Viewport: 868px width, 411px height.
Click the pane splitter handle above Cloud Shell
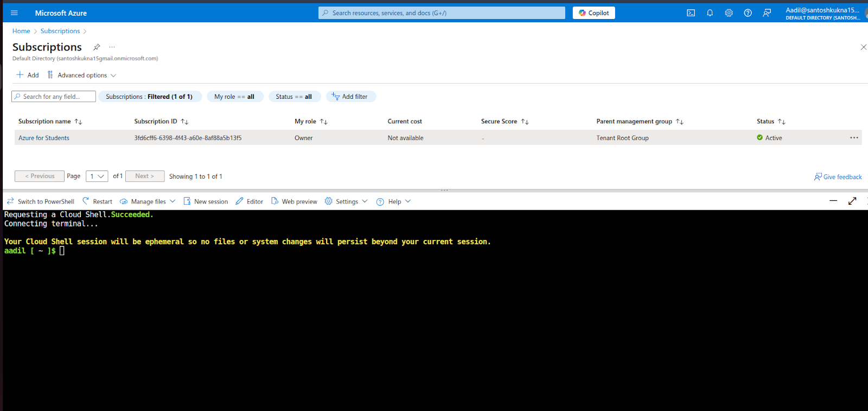click(x=444, y=190)
